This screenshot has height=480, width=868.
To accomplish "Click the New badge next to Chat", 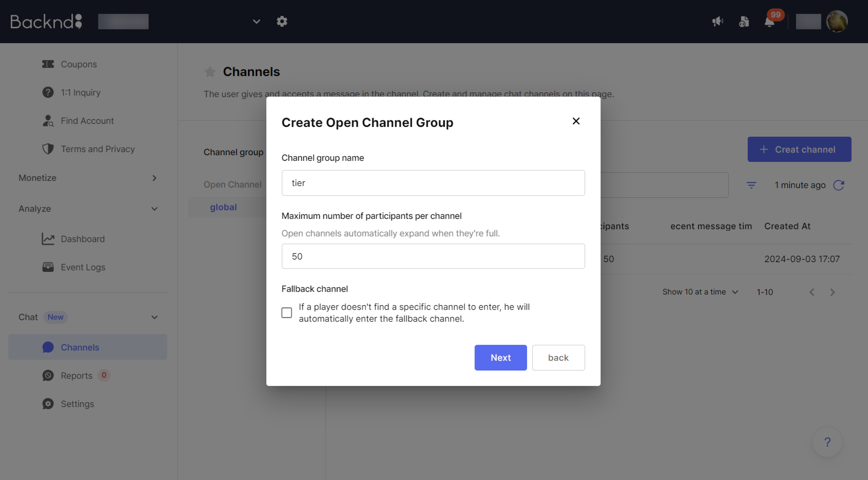I will tap(55, 317).
